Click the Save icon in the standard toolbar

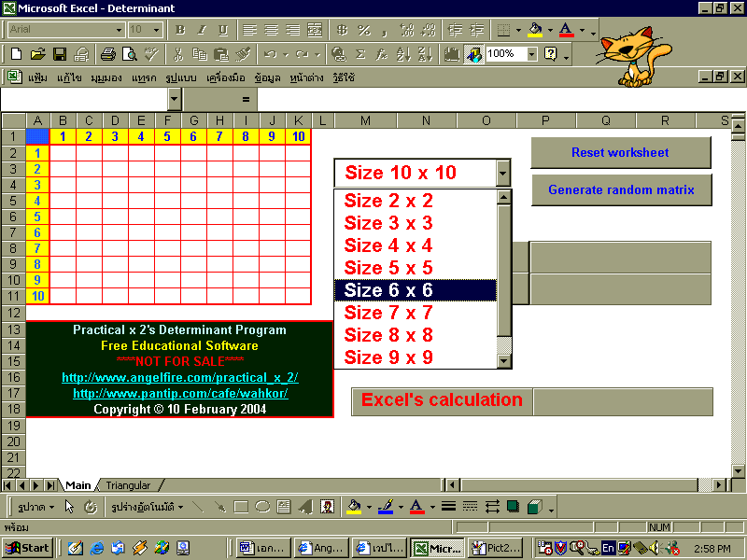(x=60, y=54)
